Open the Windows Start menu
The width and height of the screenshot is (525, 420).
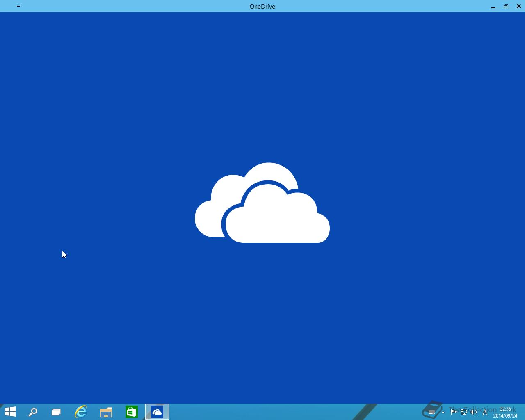(10, 412)
